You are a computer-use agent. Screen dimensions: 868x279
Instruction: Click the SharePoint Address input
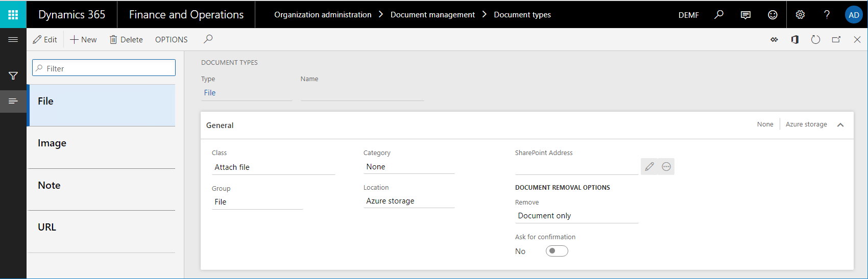[x=576, y=167]
